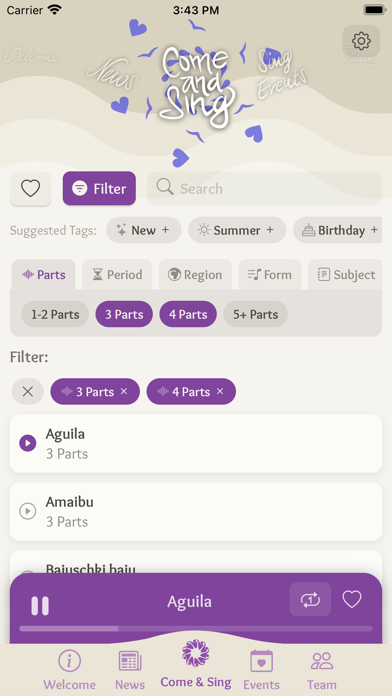Play the Amaibu song
Screen dimensions: 392x696
point(28,511)
